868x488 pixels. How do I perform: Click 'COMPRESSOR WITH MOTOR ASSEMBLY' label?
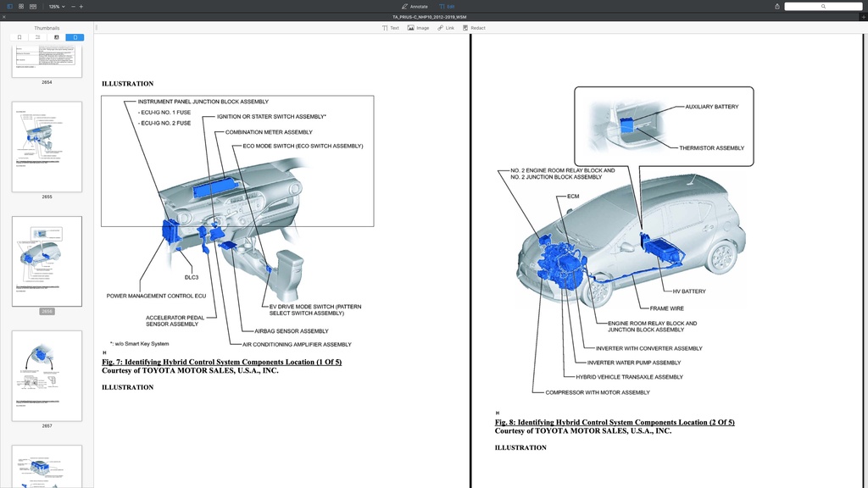click(598, 392)
